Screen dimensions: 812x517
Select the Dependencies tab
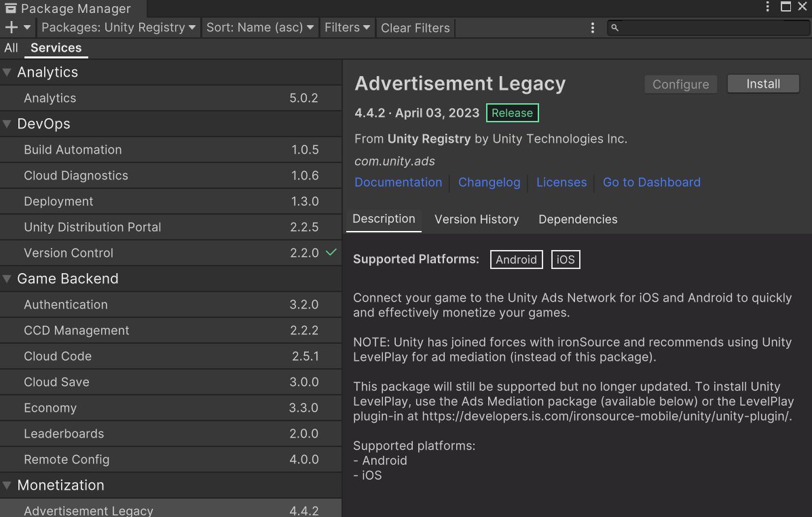(x=578, y=219)
